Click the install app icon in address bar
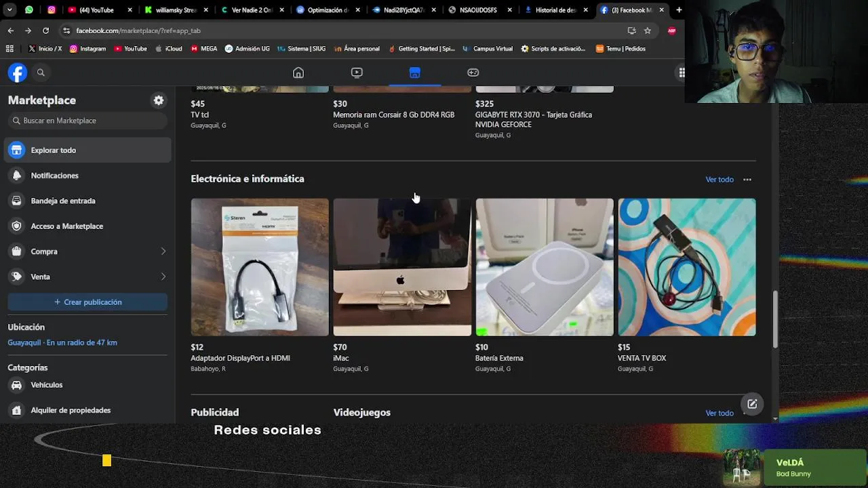The width and height of the screenshot is (868, 488). [x=631, y=30]
